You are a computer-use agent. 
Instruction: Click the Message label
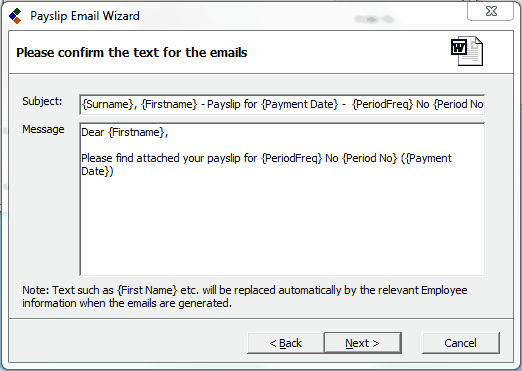click(x=43, y=129)
